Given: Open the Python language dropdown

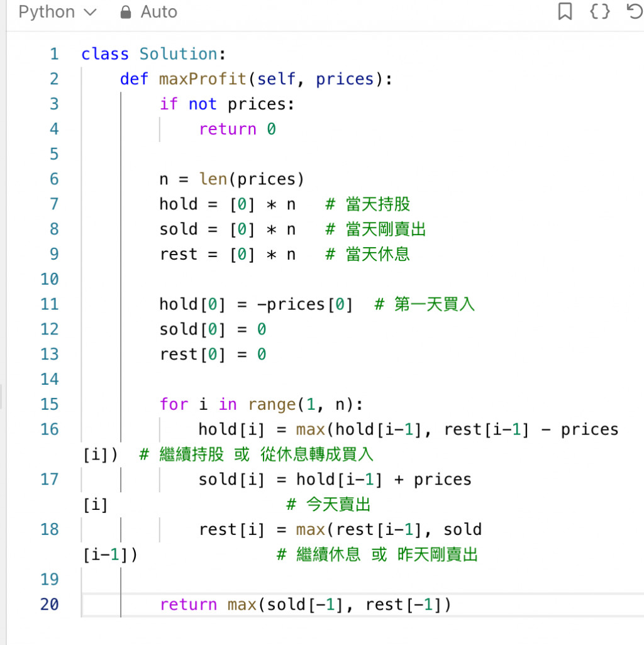Looking at the screenshot, I should [57, 12].
